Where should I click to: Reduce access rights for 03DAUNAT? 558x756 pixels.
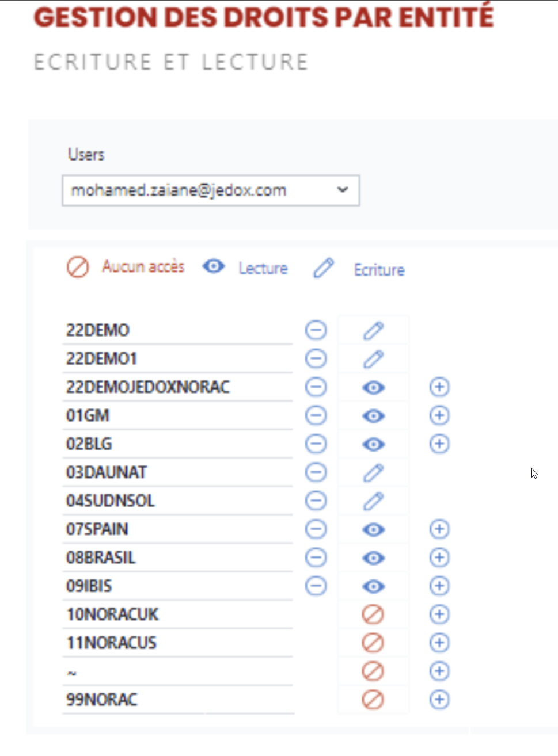[316, 472]
